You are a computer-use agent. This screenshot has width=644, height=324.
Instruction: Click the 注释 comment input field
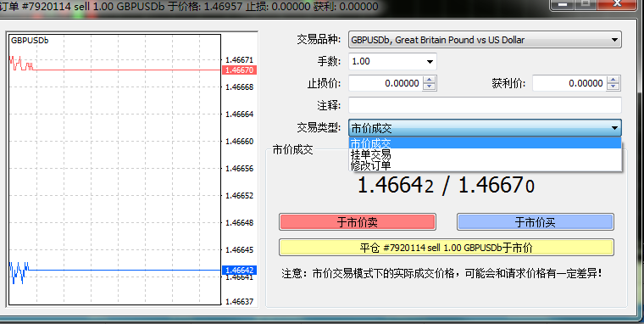click(485, 105)
